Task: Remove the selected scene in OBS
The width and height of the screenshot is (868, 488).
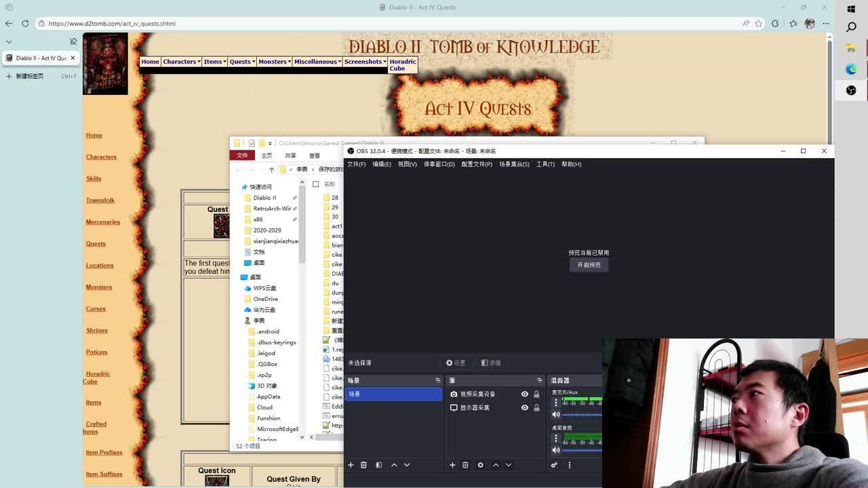Action: point(363,465)
